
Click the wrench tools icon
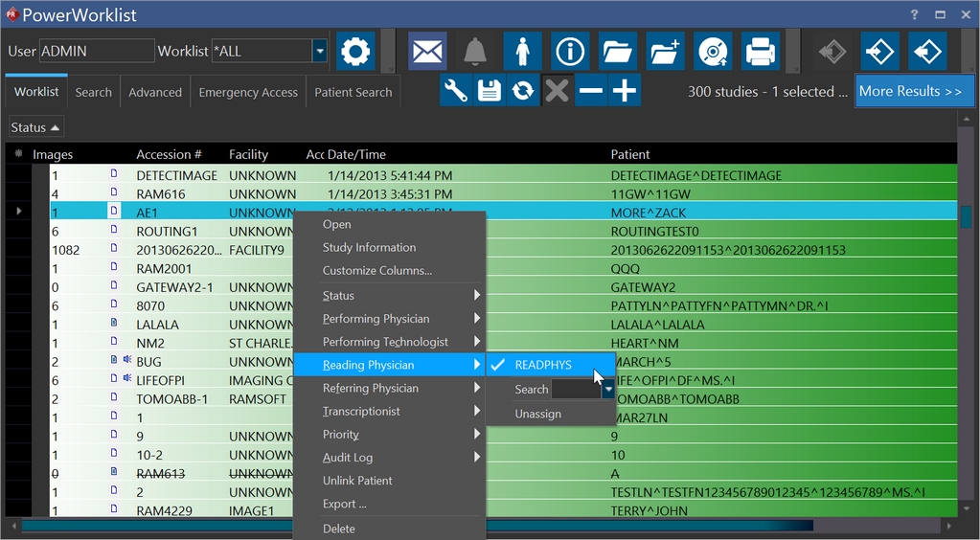tap(457, 91)
